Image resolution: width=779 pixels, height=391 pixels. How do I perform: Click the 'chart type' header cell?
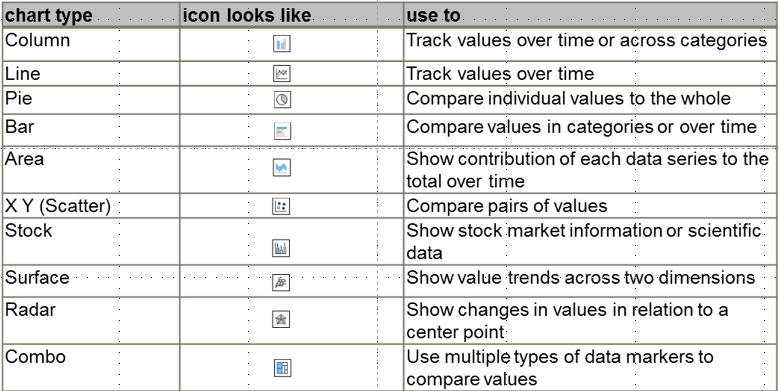pyautogui.click(x=91, y=15)
